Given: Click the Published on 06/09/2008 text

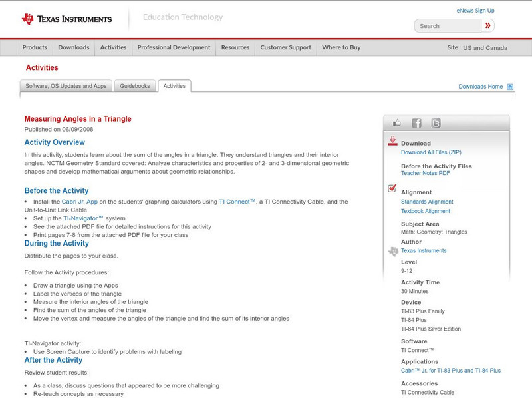Looking at the screenshot, I should (59, 129).
